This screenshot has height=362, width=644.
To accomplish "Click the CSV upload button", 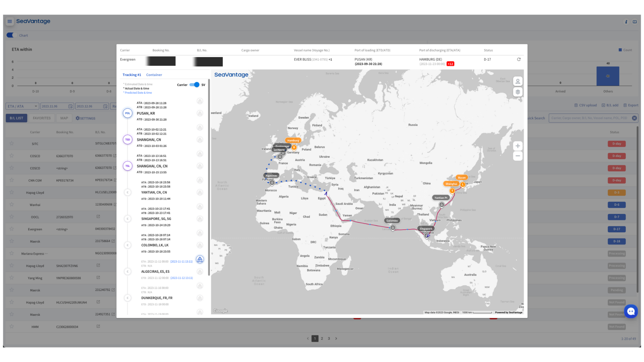I will (x=586, y=105).
